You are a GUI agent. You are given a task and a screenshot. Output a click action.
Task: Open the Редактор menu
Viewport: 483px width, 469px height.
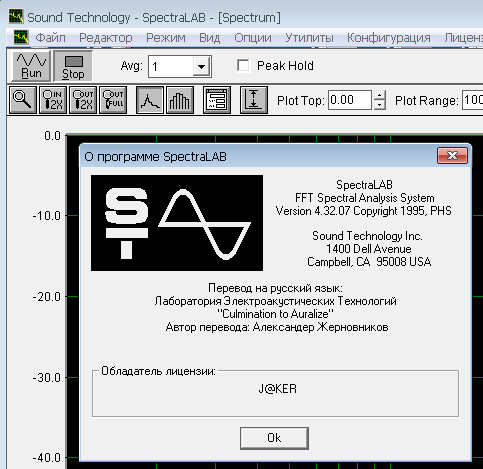(x=106, y=38)
